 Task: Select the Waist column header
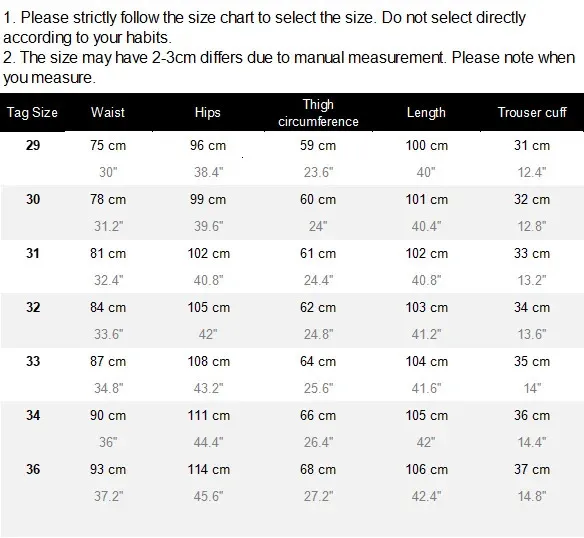pos(108,112)
